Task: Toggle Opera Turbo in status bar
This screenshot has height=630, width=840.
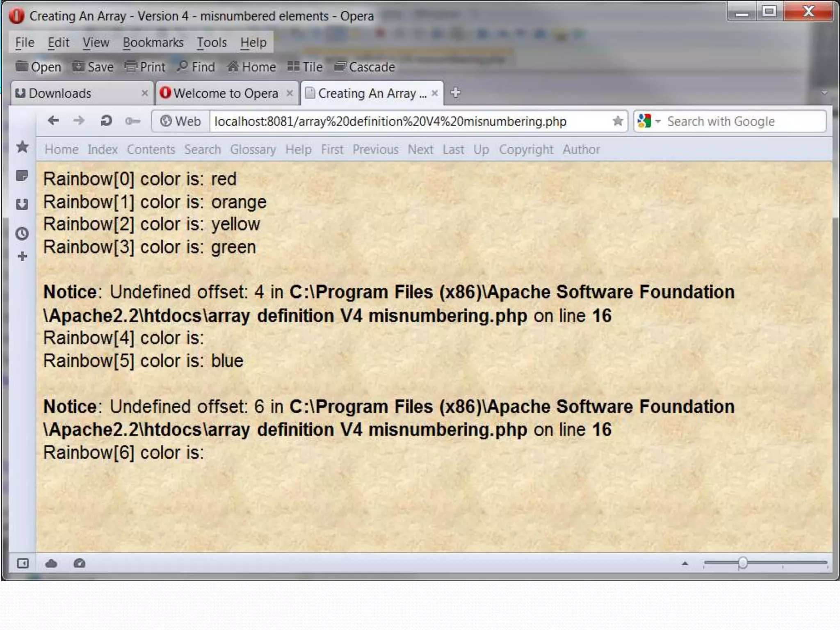Action: click(80, 564)
